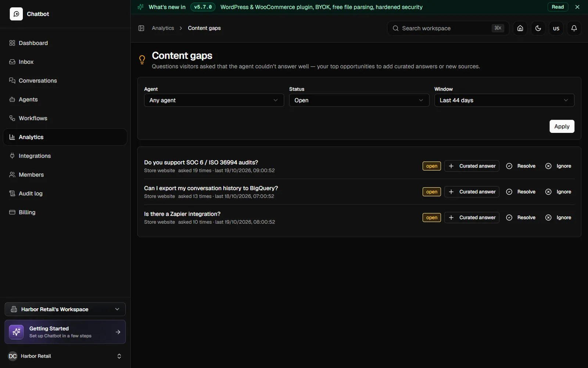Click the question "Do you support SOC 6 / ISO 36994 audits?"

pyautogui.click(x=201, y=162)
